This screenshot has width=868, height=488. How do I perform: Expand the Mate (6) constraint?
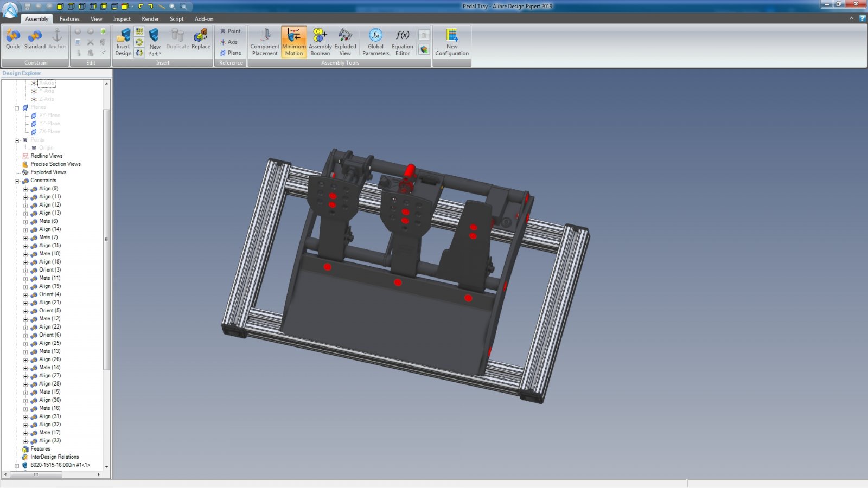(25, 222)
